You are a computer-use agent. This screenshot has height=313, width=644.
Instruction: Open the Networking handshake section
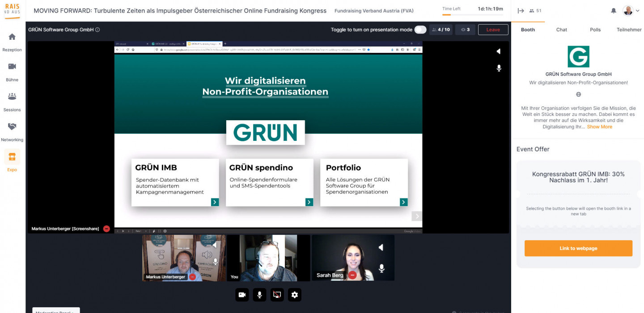(x=12, y=132)
